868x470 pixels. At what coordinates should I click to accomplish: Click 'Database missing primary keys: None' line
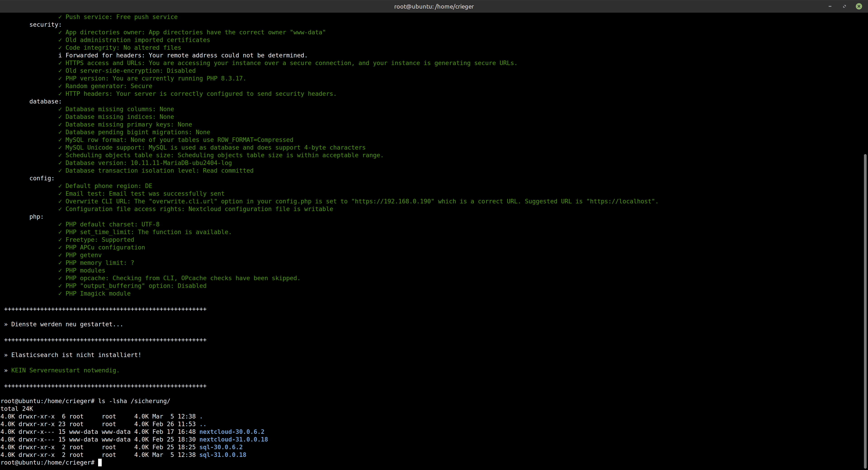[x=125, y=125]
